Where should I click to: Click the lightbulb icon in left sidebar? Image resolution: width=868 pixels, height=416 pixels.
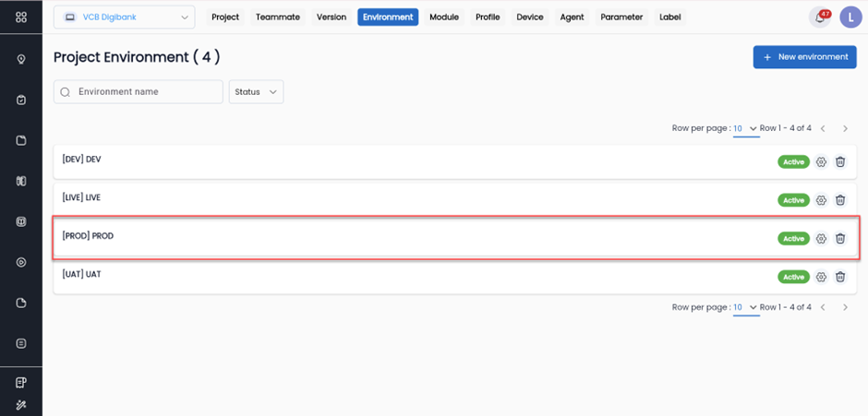point(21,60)
